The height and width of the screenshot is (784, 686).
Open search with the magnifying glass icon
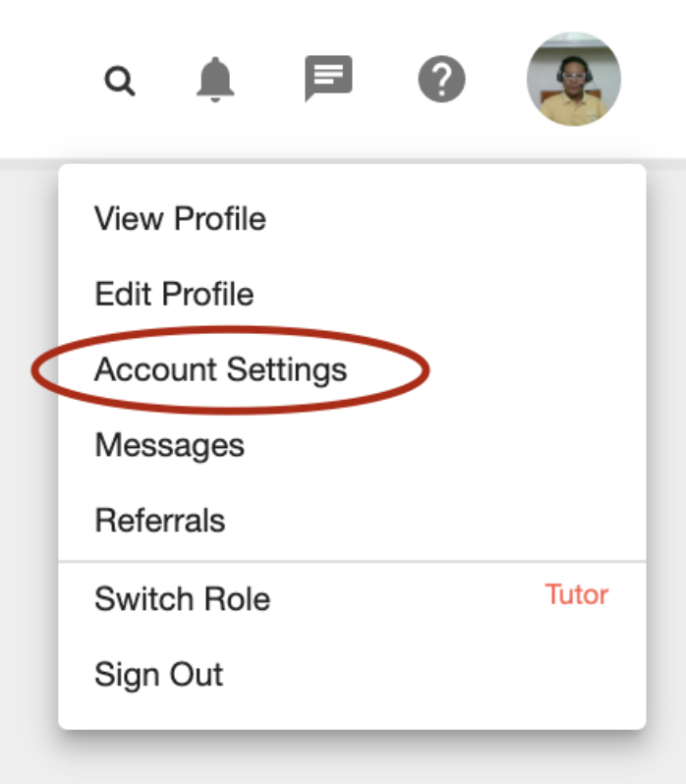(x=120, y=81)
